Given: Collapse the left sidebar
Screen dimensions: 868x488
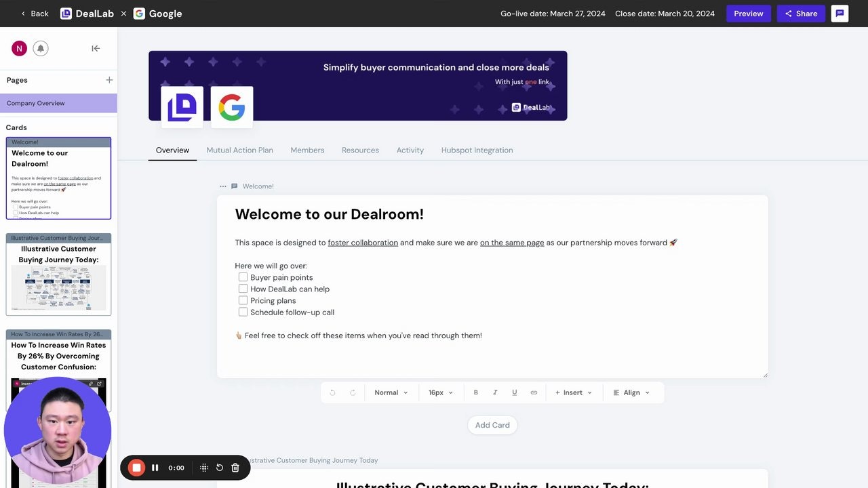Looking at the screenshot, I should [96, 48].
